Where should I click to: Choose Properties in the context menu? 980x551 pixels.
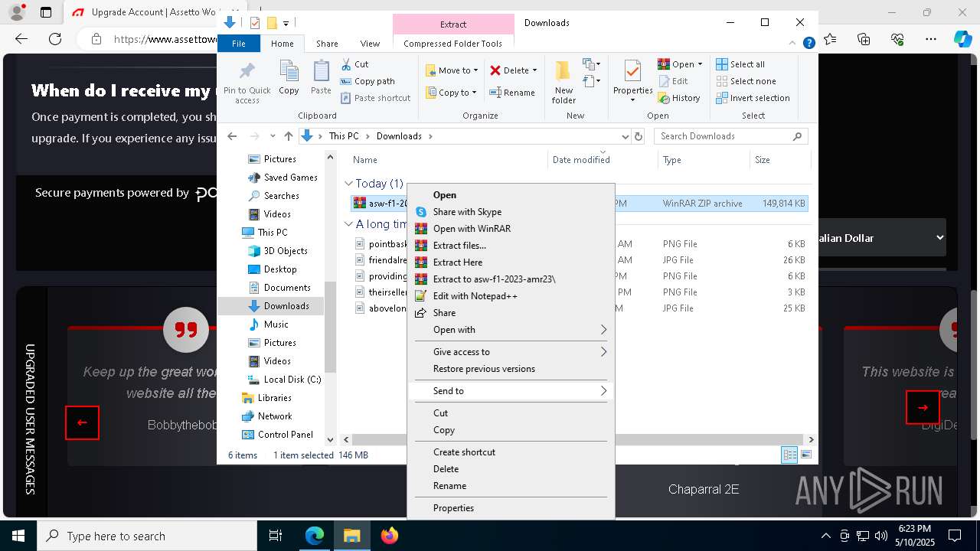511,508
